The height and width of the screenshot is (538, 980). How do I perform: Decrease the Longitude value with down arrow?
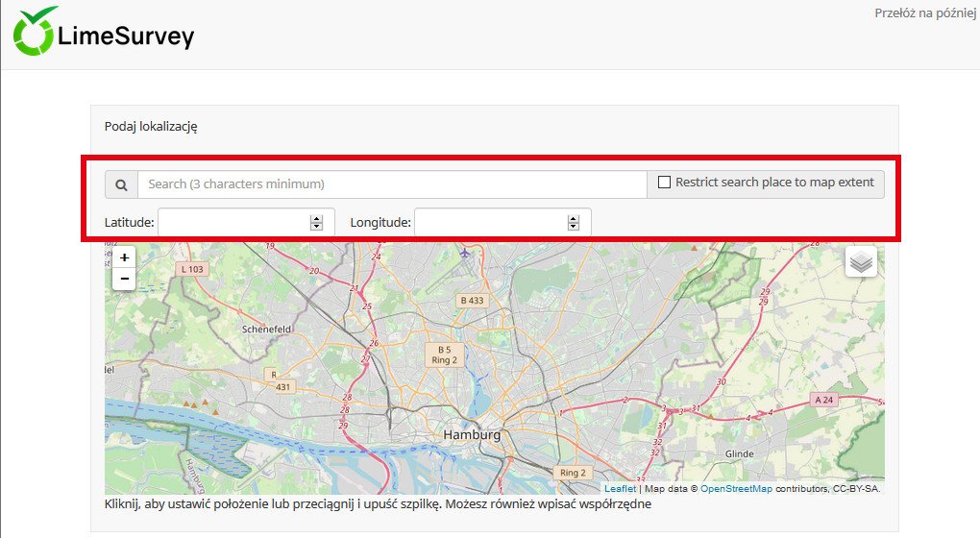574,227
